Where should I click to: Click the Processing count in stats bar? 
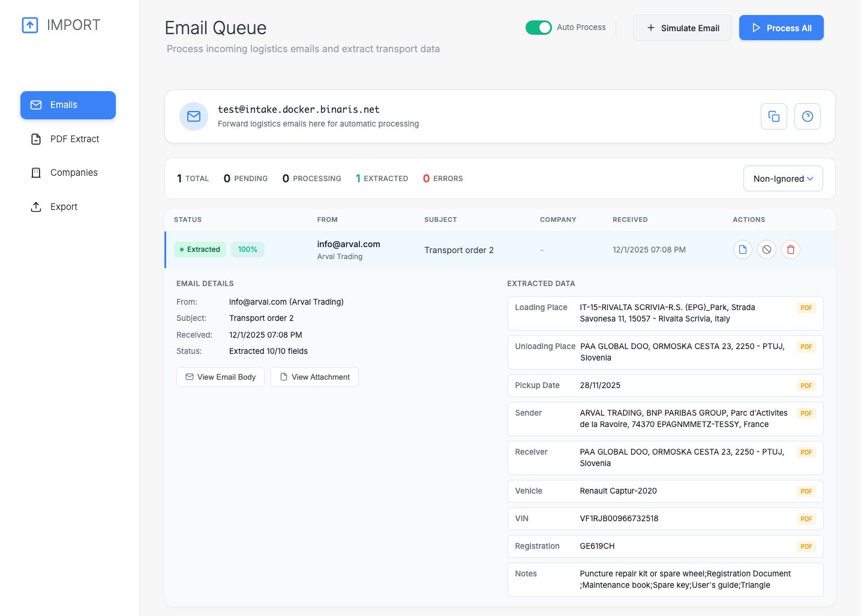311,179
